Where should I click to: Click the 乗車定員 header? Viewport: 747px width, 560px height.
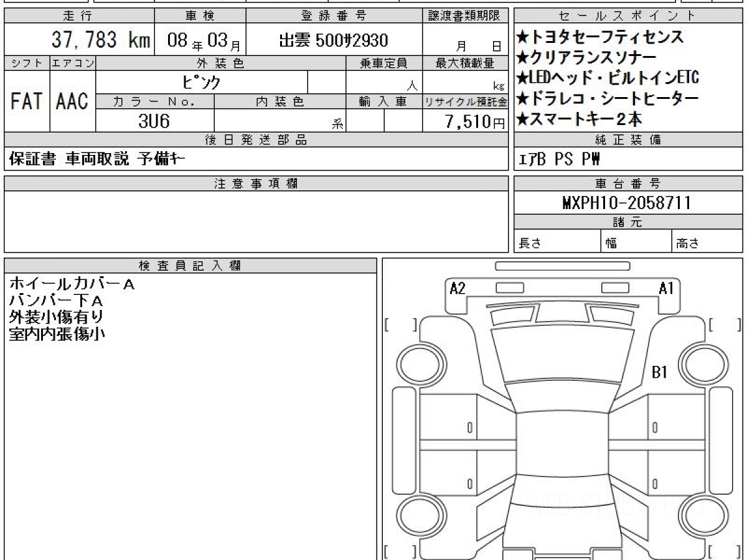click(x=383, y=63)
